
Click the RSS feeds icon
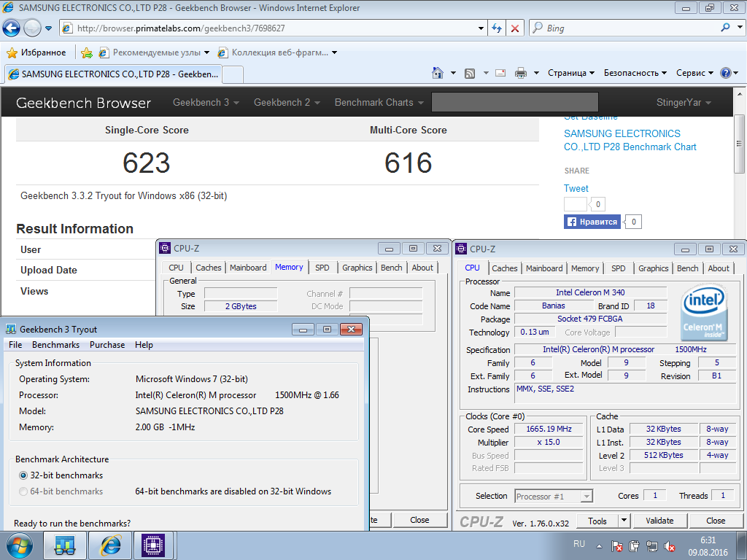pyautogui.click(x=470, y=73)
